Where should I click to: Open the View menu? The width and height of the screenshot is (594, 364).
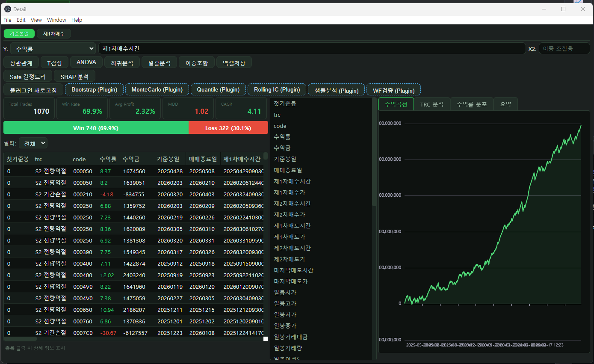click(x=36, y=20)
